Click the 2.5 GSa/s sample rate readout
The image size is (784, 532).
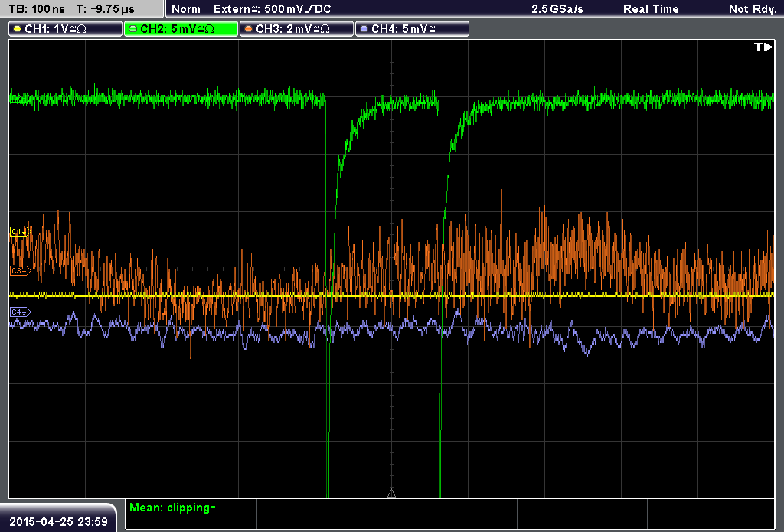click(557, 9)
